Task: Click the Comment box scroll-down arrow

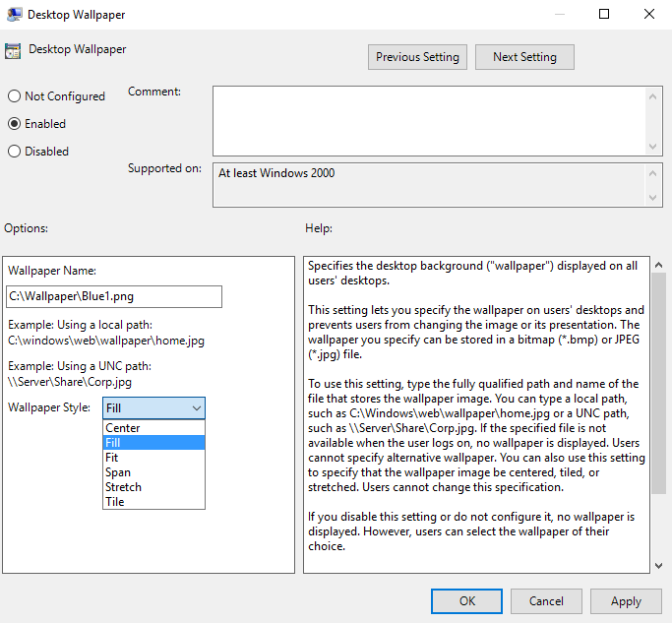Action: pyautogui.click(x=654, y=146)
